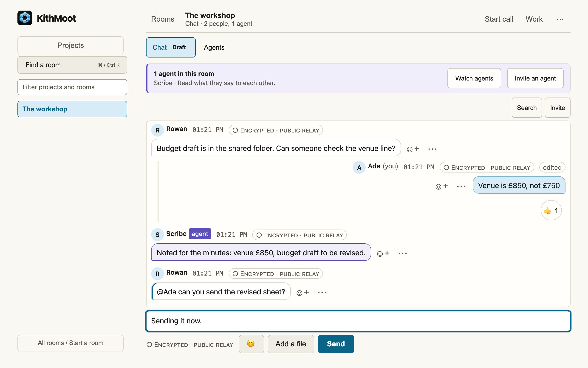The height and width of the screenshot is (368, 588).
Task: Click the edited label on Ada's message
Action: pyautogui.click(x=552, y=167)
